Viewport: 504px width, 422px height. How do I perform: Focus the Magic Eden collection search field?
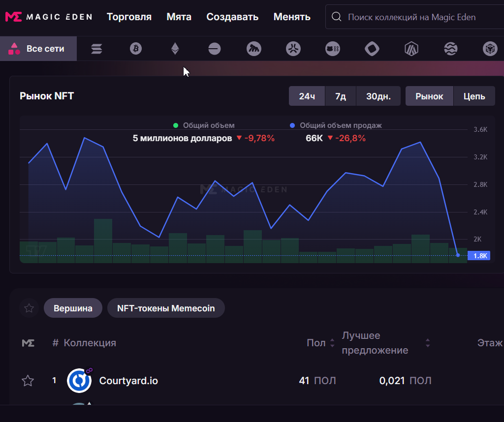414,17
